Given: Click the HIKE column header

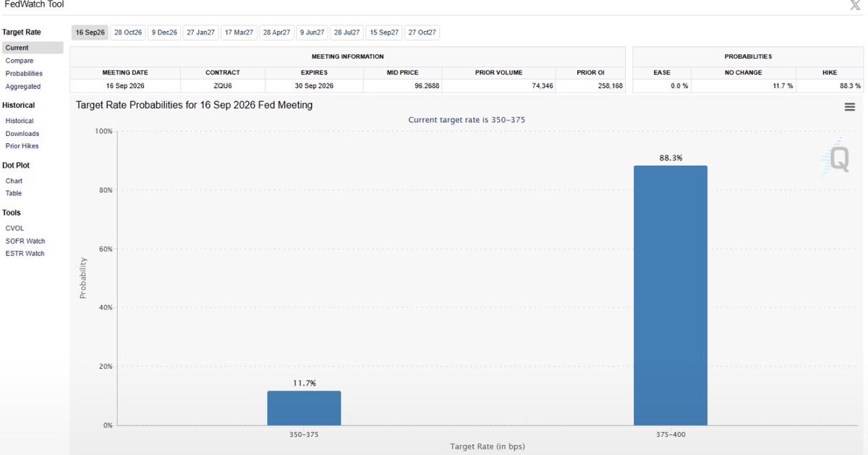Looking at the screenshot, I should (x=830, y=72).
